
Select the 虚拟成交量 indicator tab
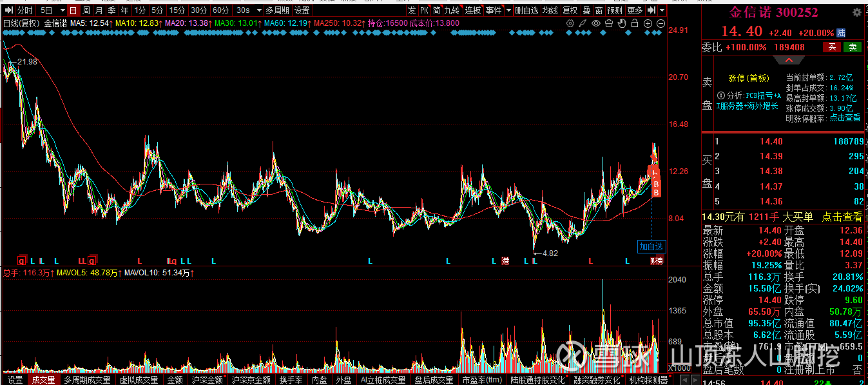point(139,380)
